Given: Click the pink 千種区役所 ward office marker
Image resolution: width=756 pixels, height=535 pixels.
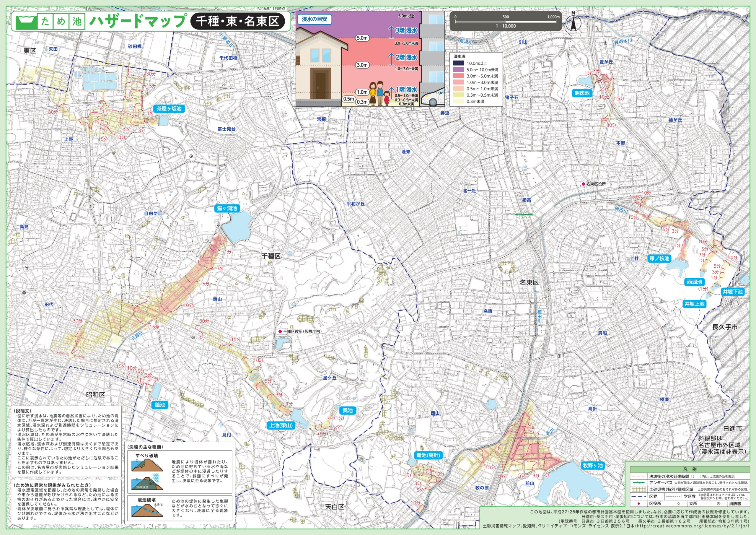Looking at the screenshot, I should point(280,331).
